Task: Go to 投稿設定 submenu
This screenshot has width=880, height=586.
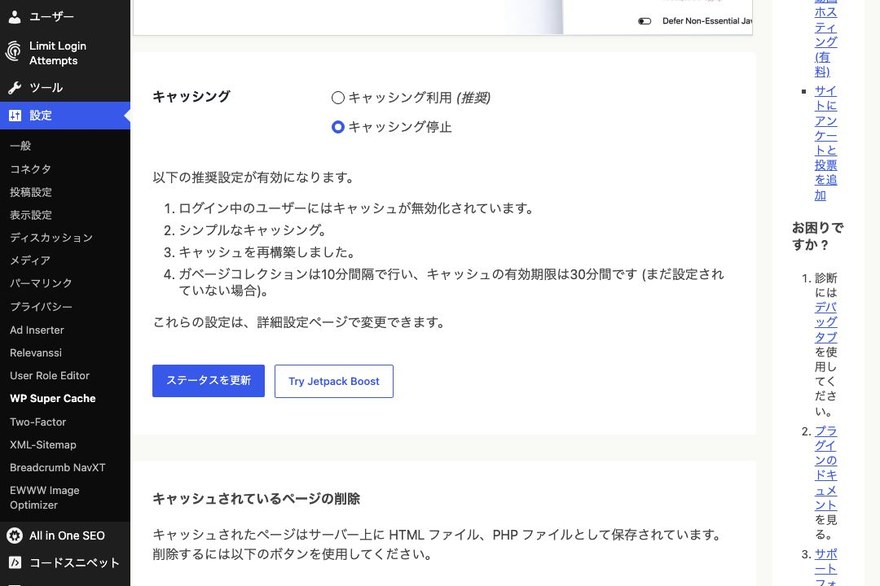Action: (31, 192)
